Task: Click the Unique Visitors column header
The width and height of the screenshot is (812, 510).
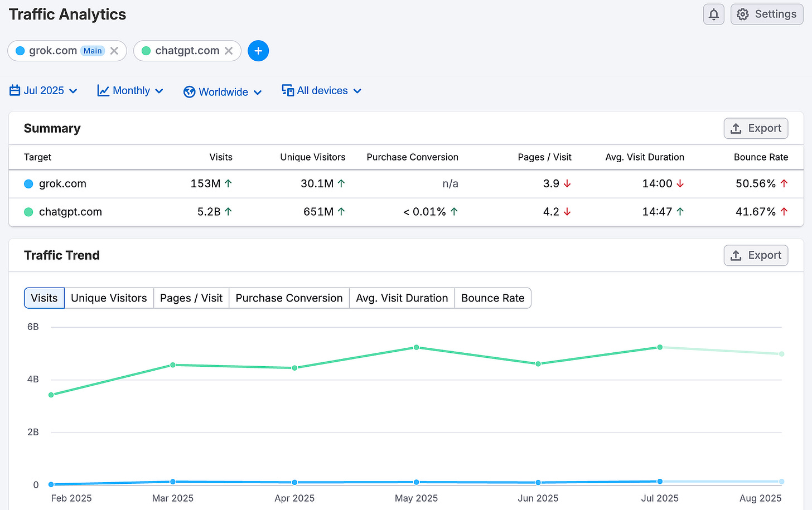Action: (x=313, y=157)
